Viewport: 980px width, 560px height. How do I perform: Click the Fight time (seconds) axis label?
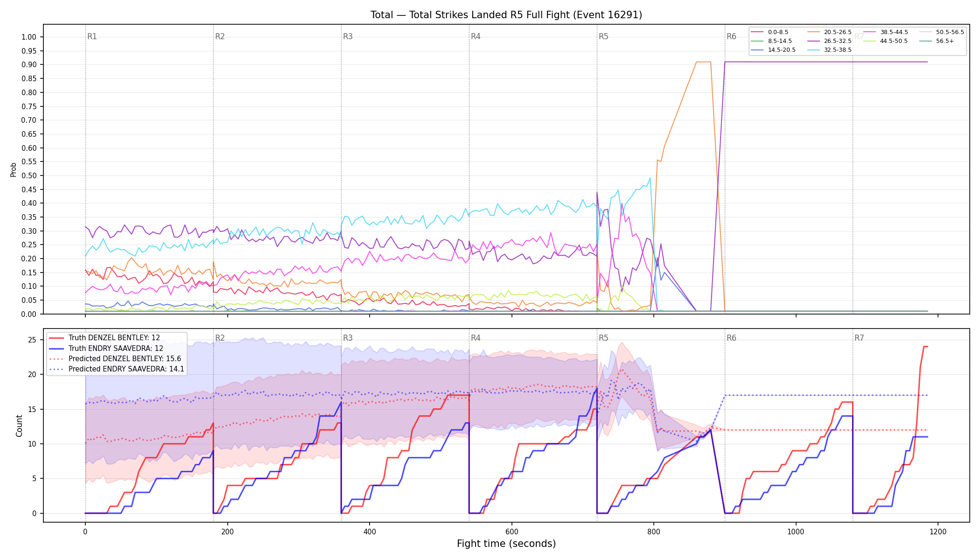coord(506,544)
